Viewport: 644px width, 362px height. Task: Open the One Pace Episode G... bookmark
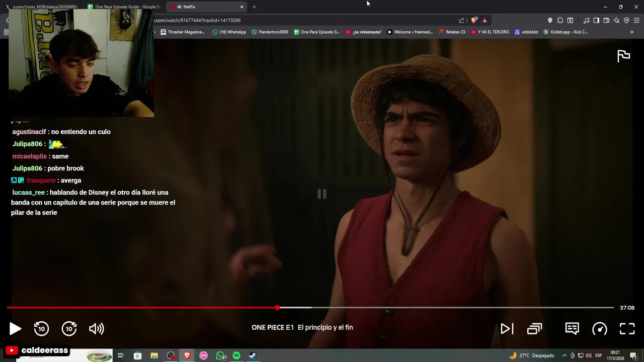click(316, 32)
